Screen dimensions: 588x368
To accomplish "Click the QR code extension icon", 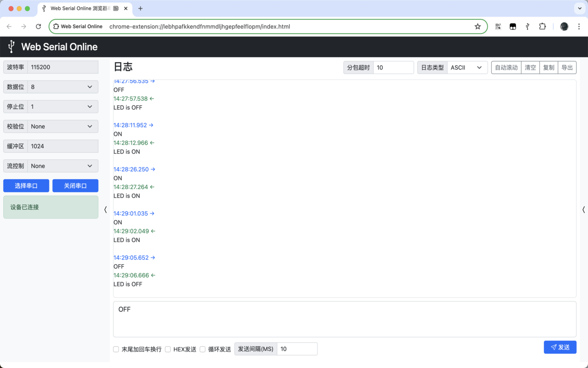I will (498, 26).
